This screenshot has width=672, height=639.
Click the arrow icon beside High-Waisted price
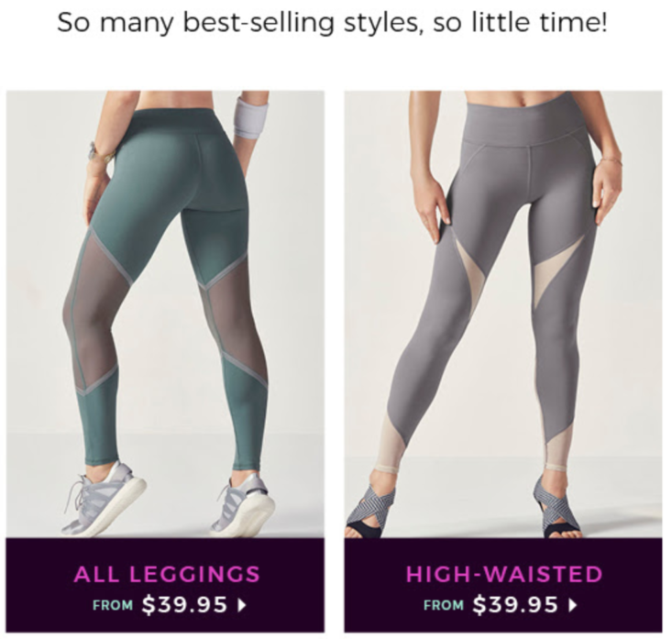573,605
